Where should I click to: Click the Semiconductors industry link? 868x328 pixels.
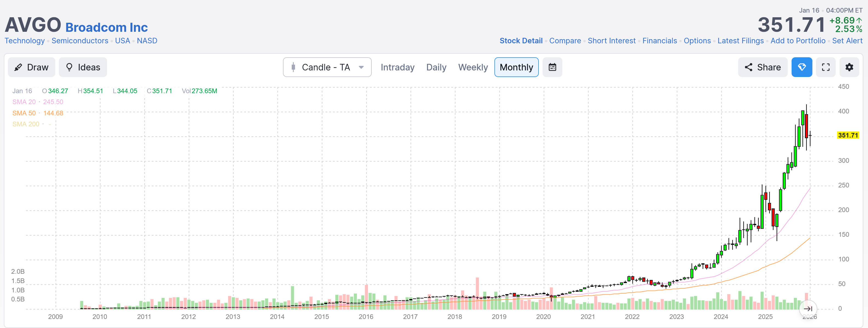click(x=80, y=41)
